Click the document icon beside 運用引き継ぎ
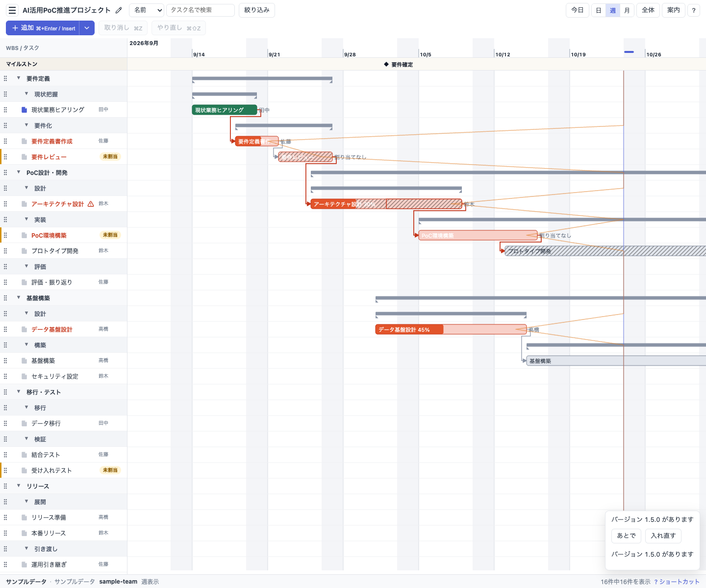This screenshot has height=588, width=706. [24, 564]
